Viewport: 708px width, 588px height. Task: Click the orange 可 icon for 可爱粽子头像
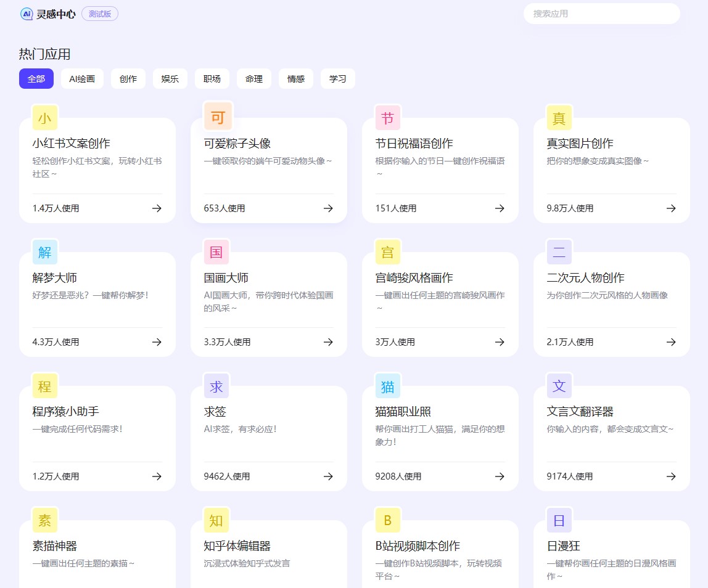click(218, 117)
